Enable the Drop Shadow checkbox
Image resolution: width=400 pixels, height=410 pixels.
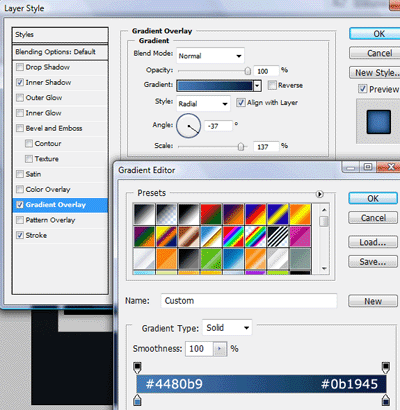coord(20,67)
